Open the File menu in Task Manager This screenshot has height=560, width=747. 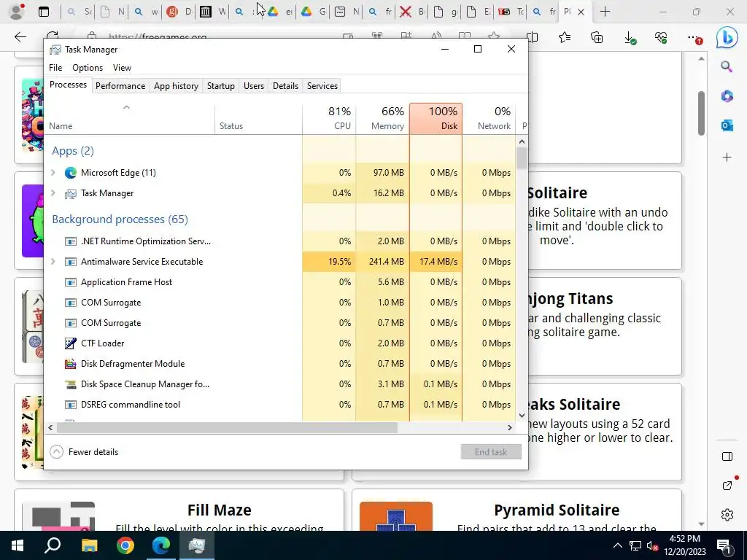click(55, 68)
